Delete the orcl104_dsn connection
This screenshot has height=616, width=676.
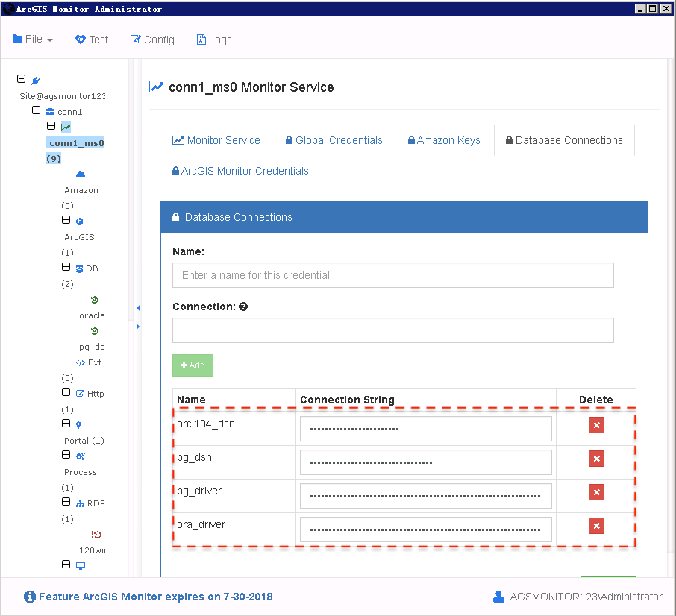click(596, 425)
